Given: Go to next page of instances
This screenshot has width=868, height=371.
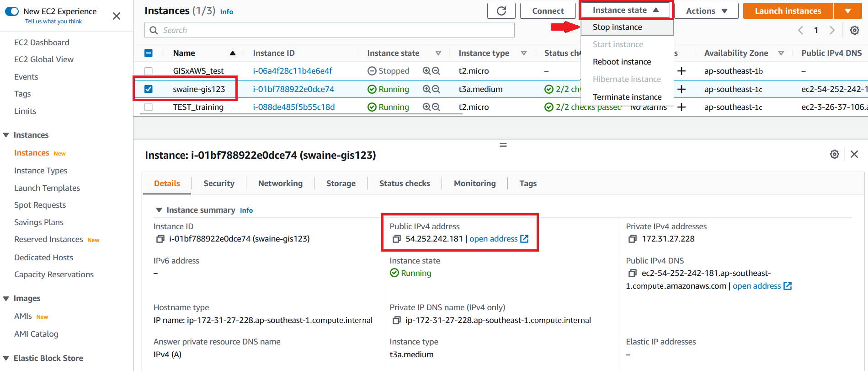Looking at the screenshot, I should (x=832, y=30).
